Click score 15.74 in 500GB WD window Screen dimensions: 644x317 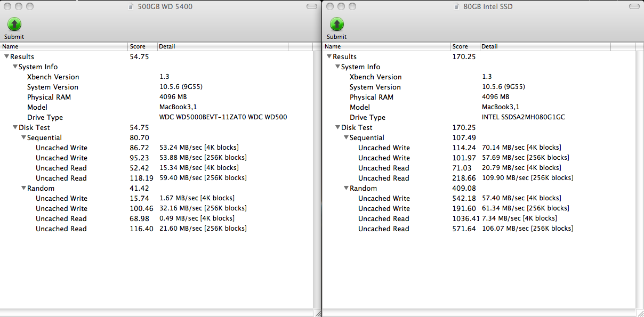(139, 198)
